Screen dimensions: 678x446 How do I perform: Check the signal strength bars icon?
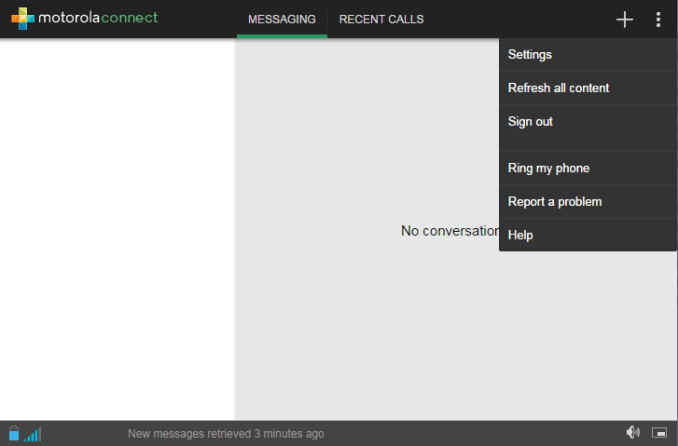pyautogui.click(x=33, y=434)
